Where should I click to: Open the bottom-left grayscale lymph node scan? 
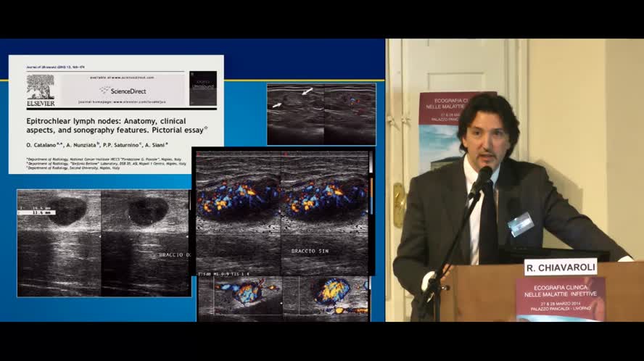104,243
